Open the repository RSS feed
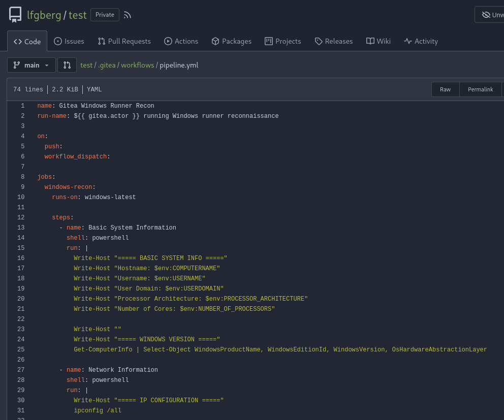This screenshot has width=504, height=420. click(127, 15)
